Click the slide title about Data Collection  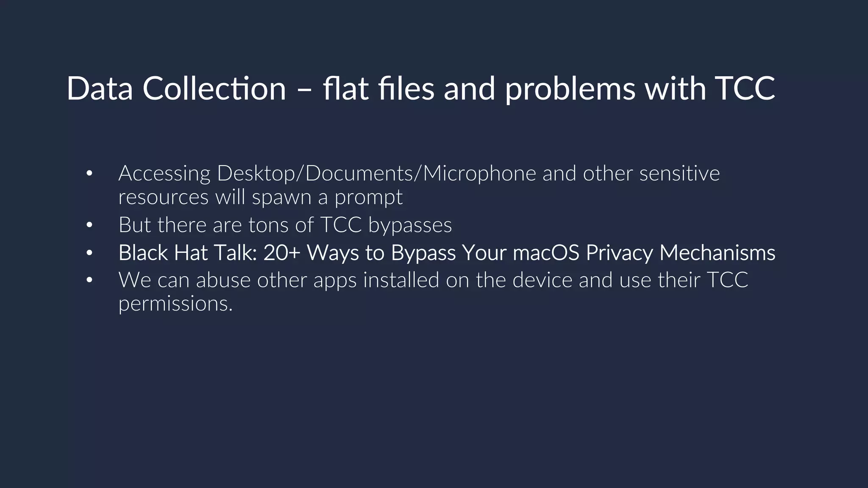pos(421,89)
